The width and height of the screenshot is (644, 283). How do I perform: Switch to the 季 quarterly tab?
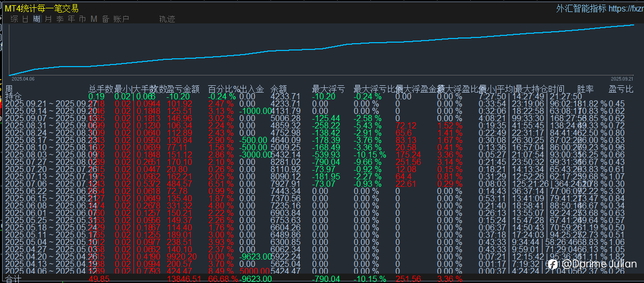(60, 19)
